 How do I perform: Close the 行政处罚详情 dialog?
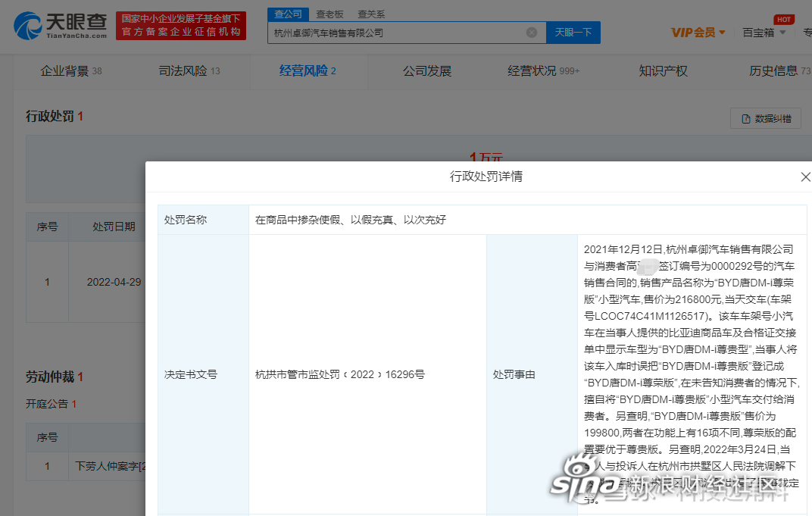click(x=805, y=177)
